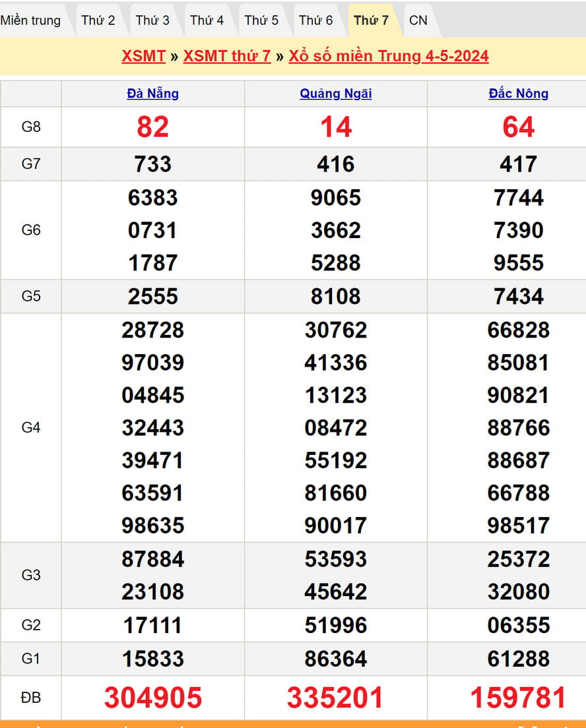Click the ĐB row label

coord(31,698)
